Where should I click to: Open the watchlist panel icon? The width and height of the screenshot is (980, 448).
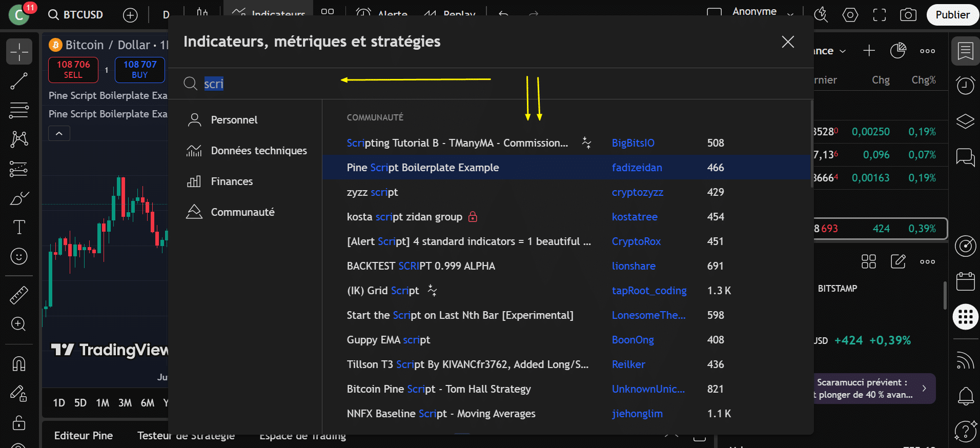(x=966, y=51)
